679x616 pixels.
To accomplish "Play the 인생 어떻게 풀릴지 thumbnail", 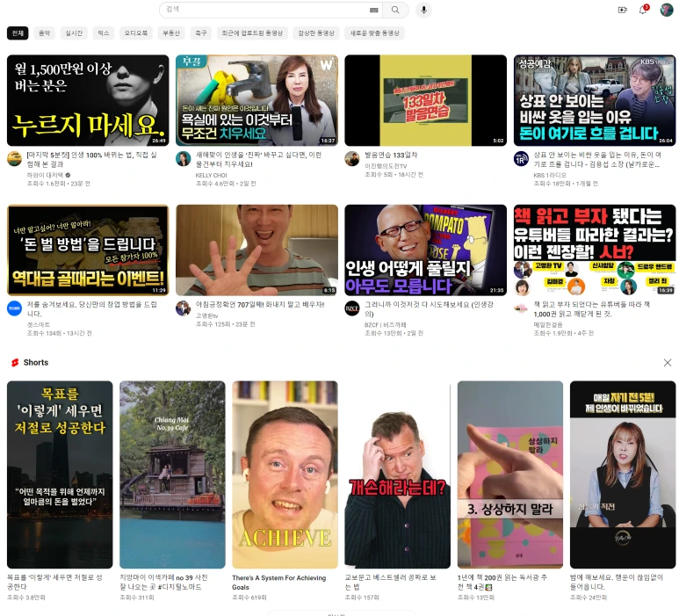I will (426, 250).
